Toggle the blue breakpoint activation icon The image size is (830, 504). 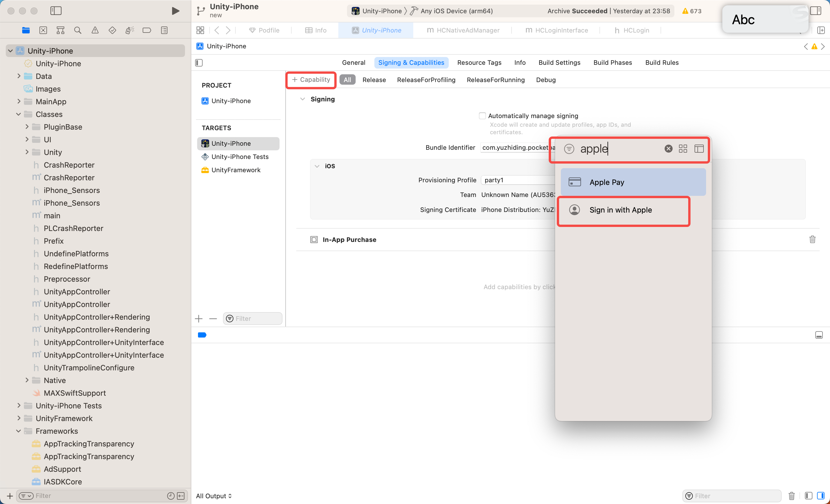click(x=202, y=335)
